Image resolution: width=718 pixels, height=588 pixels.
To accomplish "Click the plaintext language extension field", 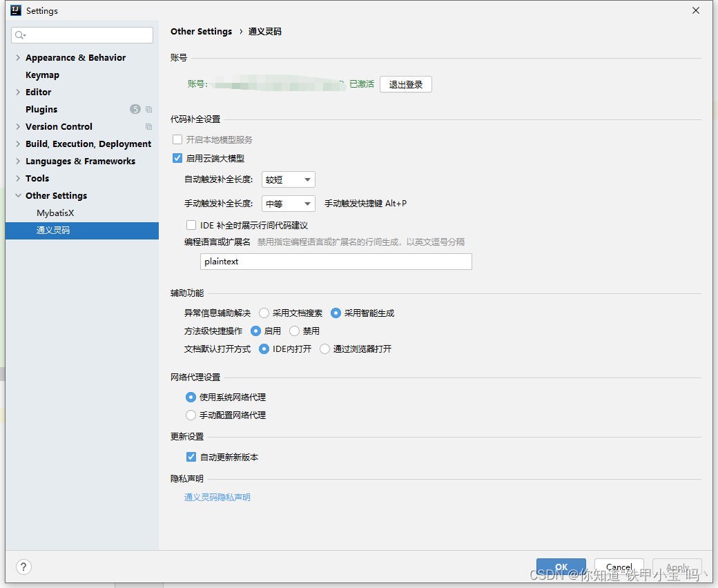I will 336,262.
